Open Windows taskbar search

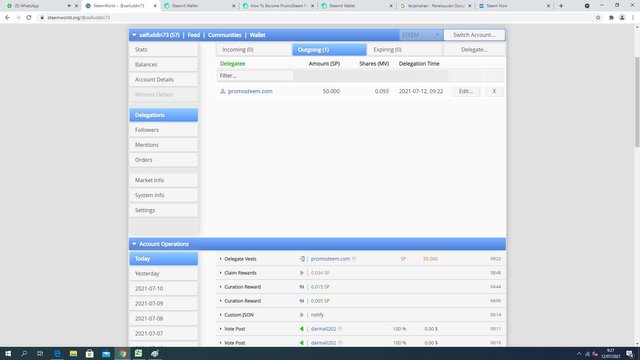pyautogui.click(x=24, y=353)
